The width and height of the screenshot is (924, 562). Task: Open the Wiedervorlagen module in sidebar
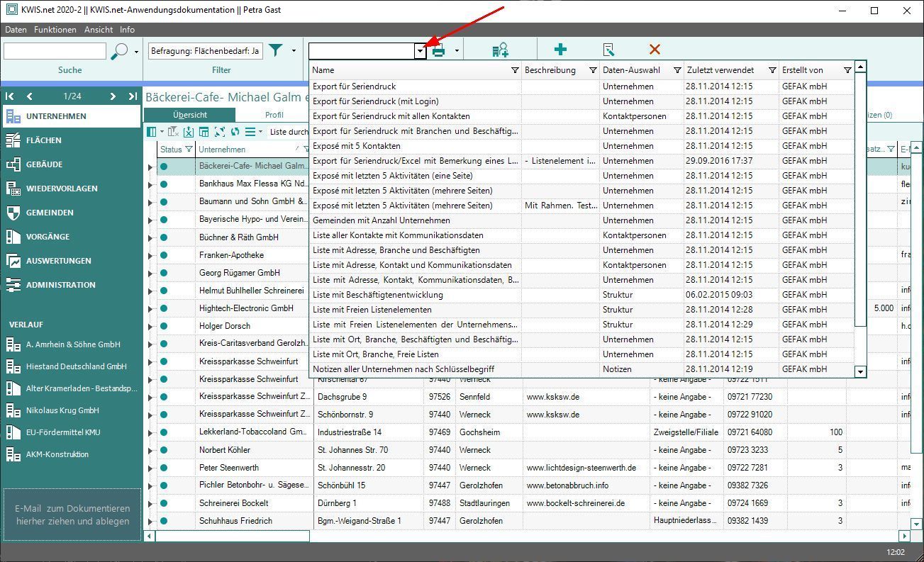(x=71, y=189)
